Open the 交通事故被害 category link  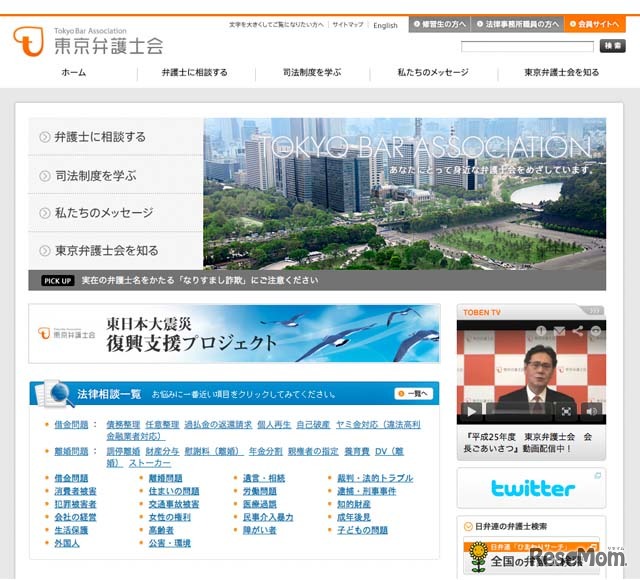[174, 504]
